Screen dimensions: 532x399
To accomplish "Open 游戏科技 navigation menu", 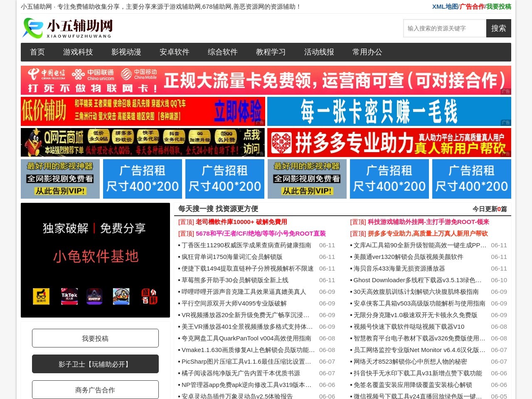I will (x=78, y=52).
